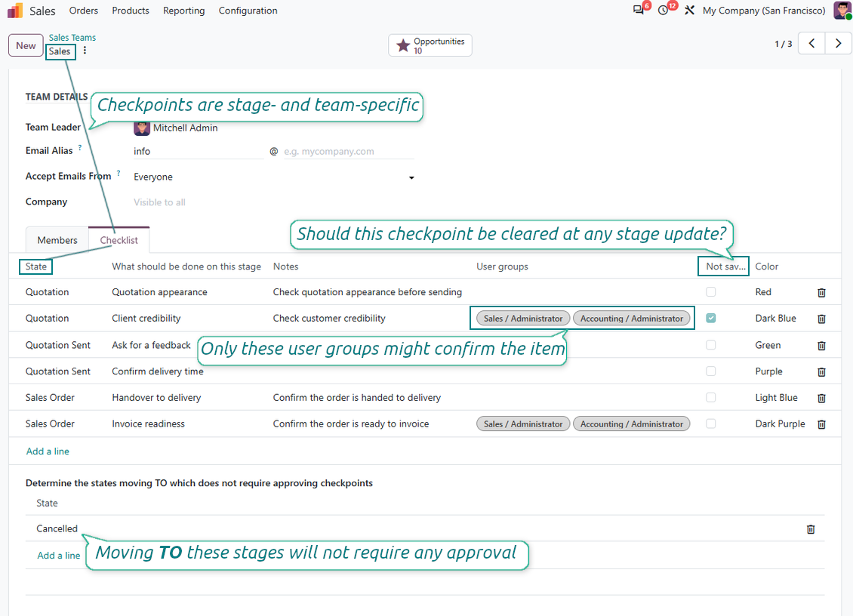Select the Checklist tab
Image resolution: width=853 pixels, height=616 pixels.
pos(119,240)
